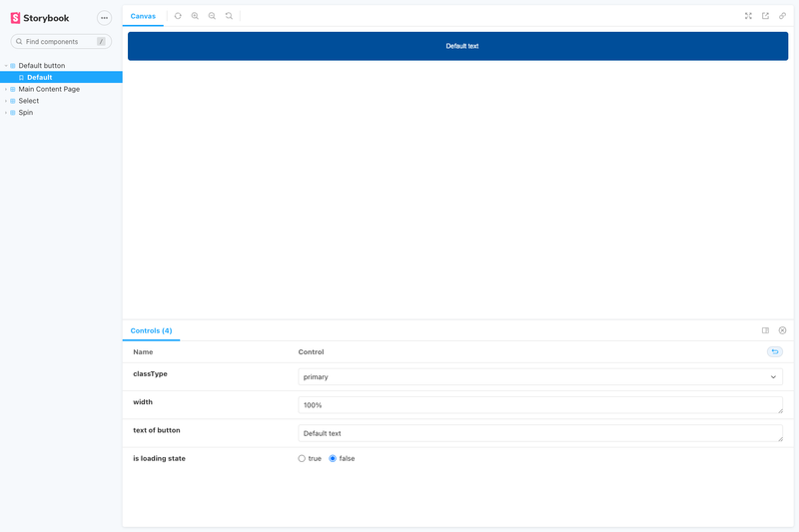The image size is (799, 532).
Task: Open the Storybook shortcuts ellipsis menu
Action: (x=104, y=18)
